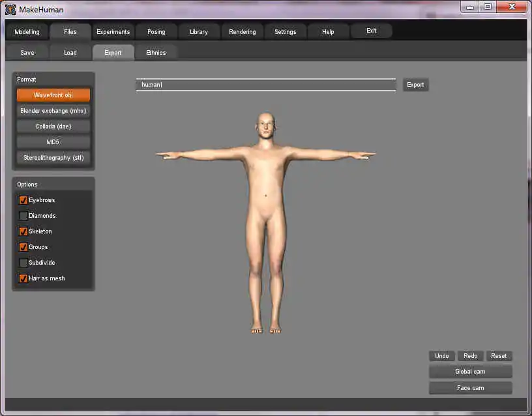Enable the Diamonds checkbox
This screenshot has height=416, width=532.
(x=23, y=216)
